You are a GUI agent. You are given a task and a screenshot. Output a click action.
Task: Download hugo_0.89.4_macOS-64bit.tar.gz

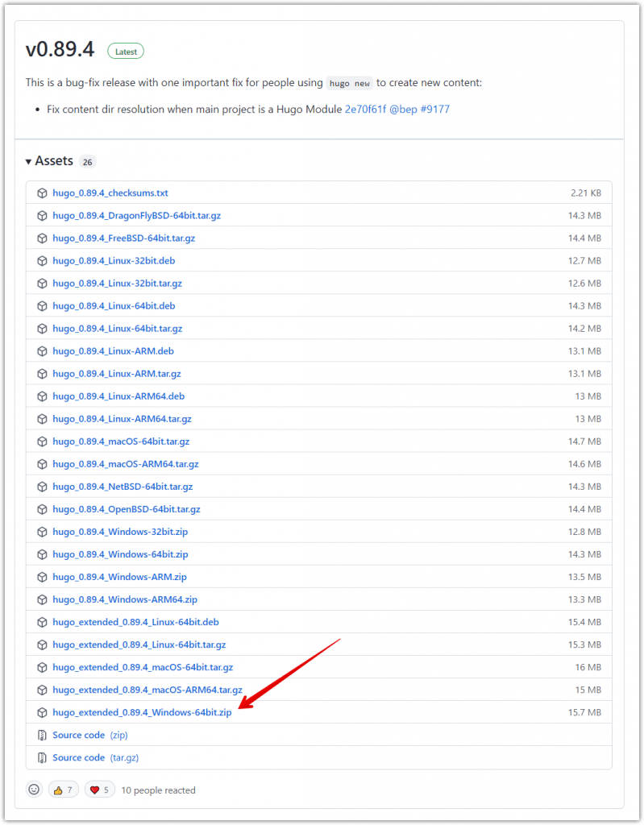tap(121, 442)
